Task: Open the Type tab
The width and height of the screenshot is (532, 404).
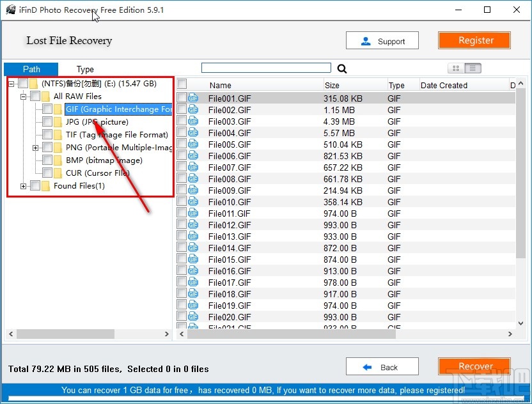Action: coord(85,69)
